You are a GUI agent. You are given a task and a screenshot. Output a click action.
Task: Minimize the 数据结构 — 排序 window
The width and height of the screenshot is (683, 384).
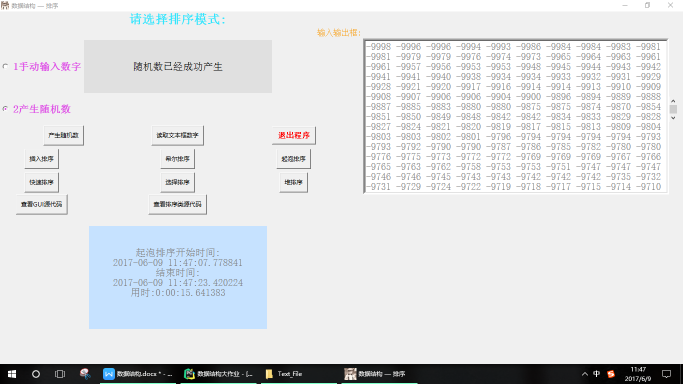(x=625, y=5)
